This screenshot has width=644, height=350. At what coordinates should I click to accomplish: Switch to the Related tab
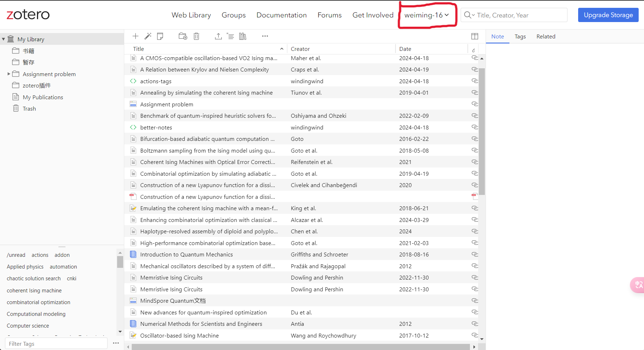click(545, 37)
